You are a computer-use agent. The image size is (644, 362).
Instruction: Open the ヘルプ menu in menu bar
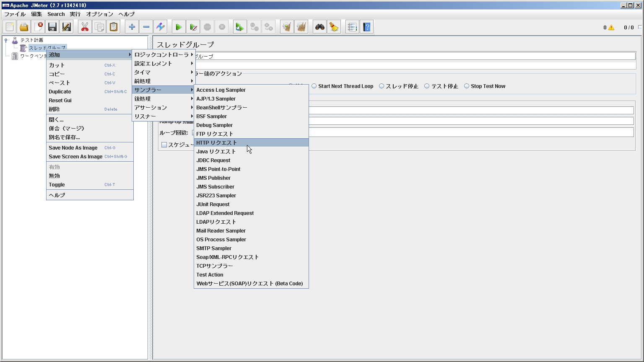coord(127,14)
